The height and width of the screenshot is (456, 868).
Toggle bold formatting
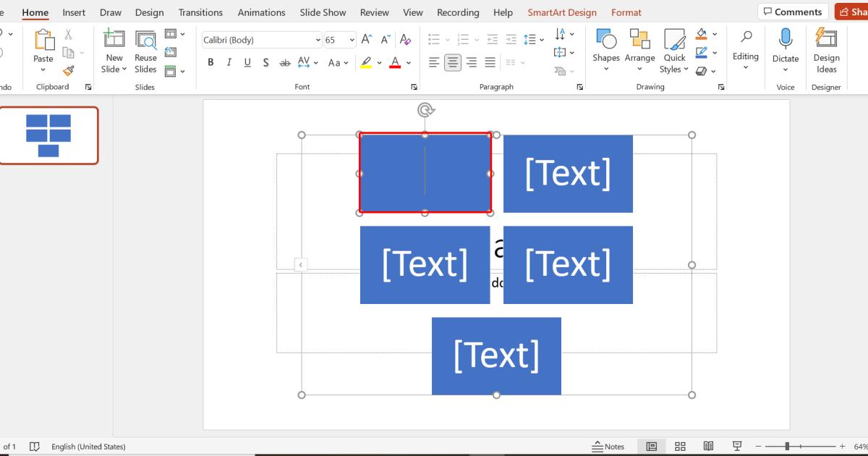point(210,62)
